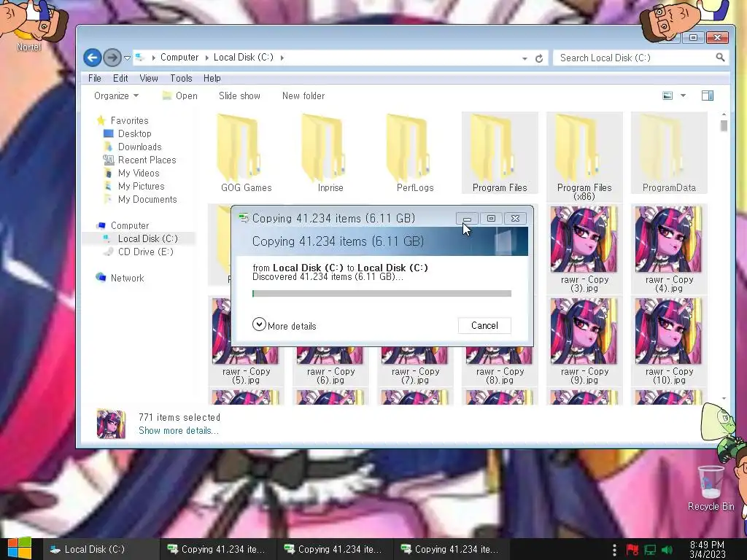Open the Recycle Bin desktop icon
This screenshot has width=747, height=560.
(711, 489)
